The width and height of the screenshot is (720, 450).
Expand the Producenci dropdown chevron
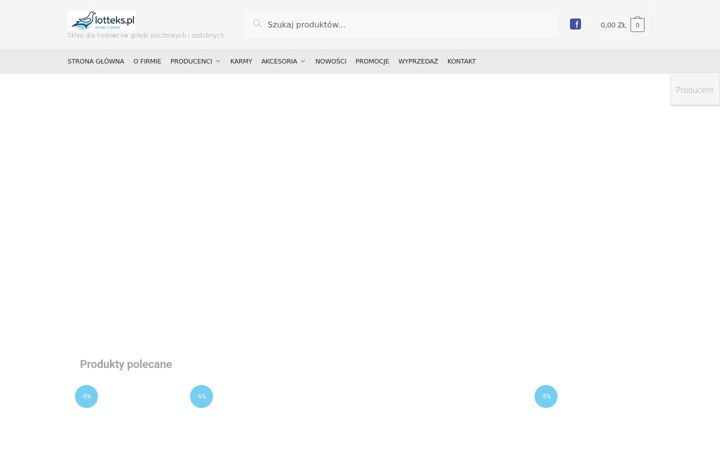pyautogui.click(x=218, y=61)
